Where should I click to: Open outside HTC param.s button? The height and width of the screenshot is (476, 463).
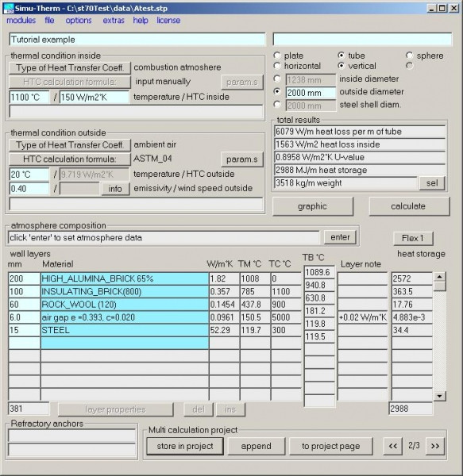click(242, 159)
